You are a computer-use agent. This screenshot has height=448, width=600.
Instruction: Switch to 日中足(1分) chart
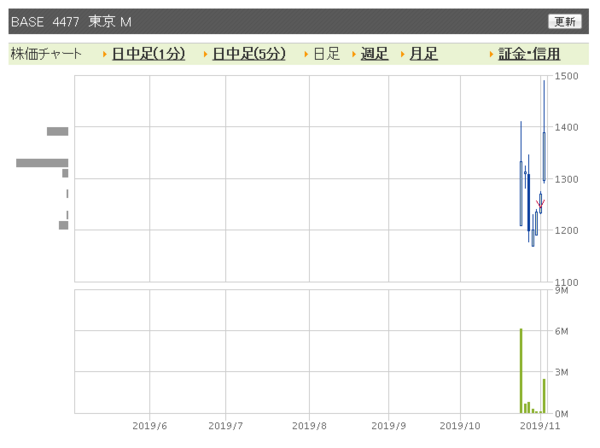tap(149, 54)
